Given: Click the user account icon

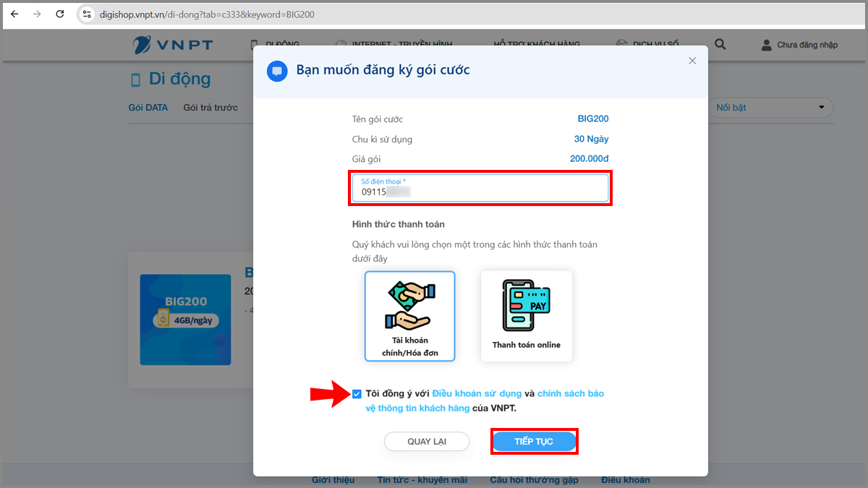Looking at the screenshot, I should click(x=767, y=45).
